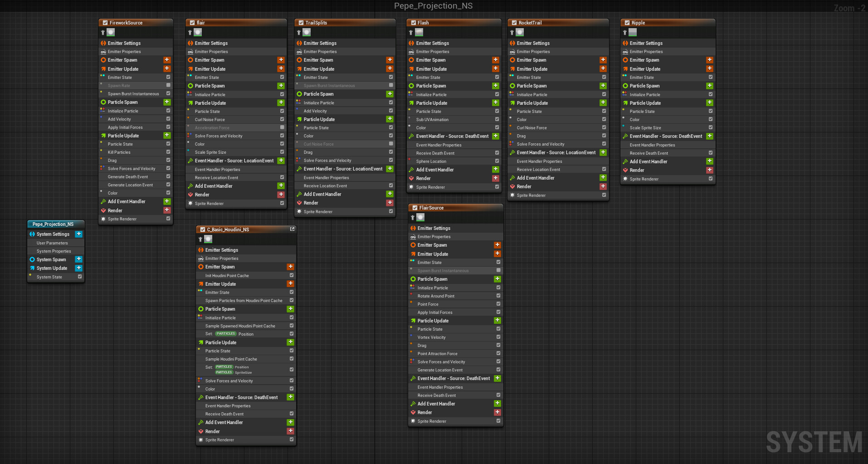Click the plus button on Emitter Spawn in Flash
868x464 pixels.
click(x=495, y=59)
